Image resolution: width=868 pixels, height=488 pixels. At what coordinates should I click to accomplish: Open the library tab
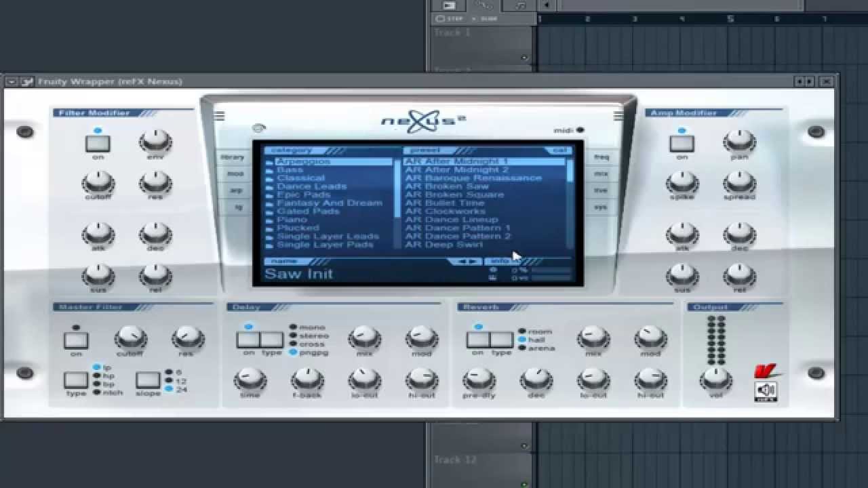233,157
